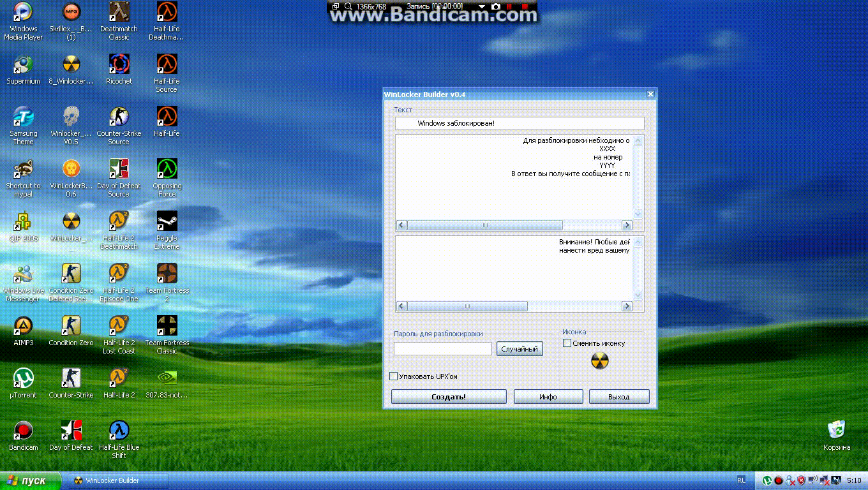Screen dimensions: 868x490
Task: Select the Shortcut to mypal icon
Action: [x=24, y=178]
